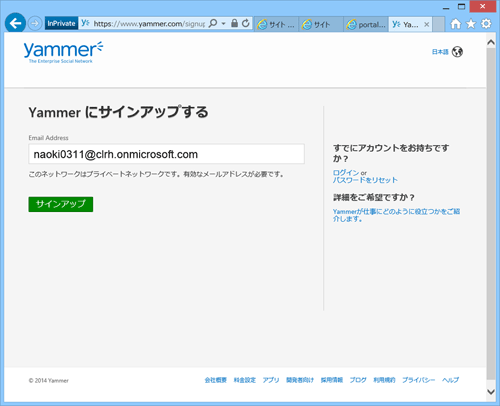Focus the Email Address input field
500x406 pixels.
[166, 154]
